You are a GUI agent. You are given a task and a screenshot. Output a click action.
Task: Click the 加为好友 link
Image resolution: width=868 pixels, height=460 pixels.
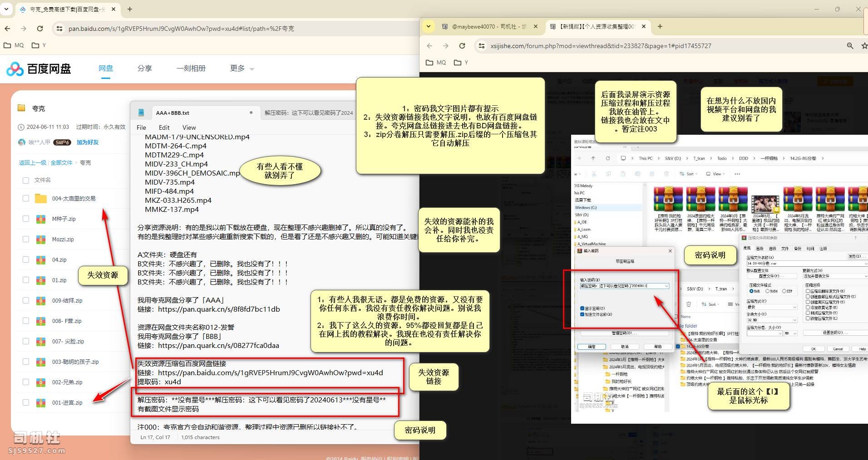(x=87, y=142)
